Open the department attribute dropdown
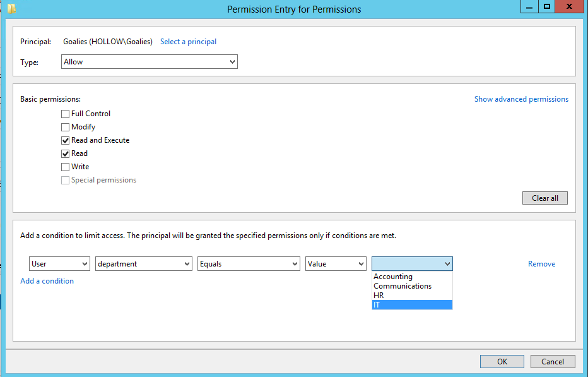This screenshot has height=377, width=588. click(x=144, y=264)
